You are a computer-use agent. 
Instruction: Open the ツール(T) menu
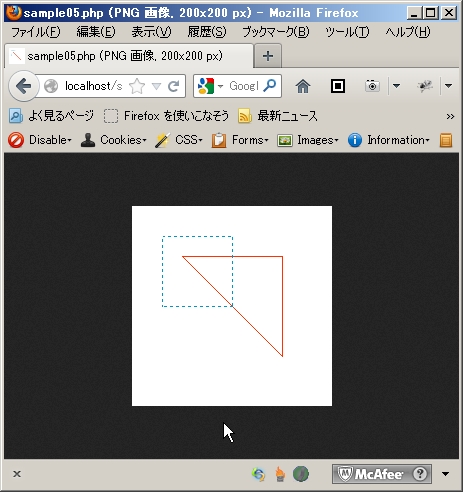tap(347, 32)
